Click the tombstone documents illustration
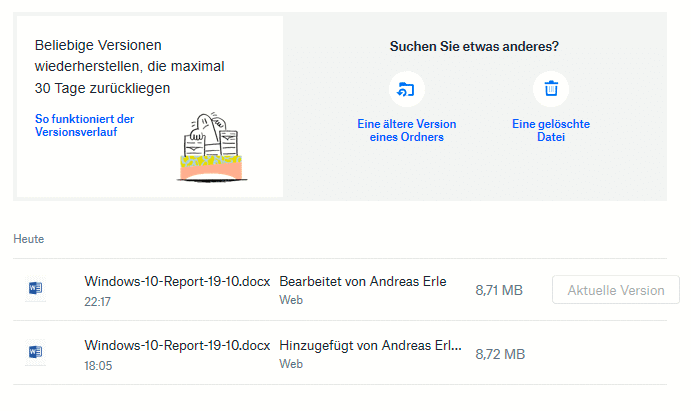 pos(213,145)
